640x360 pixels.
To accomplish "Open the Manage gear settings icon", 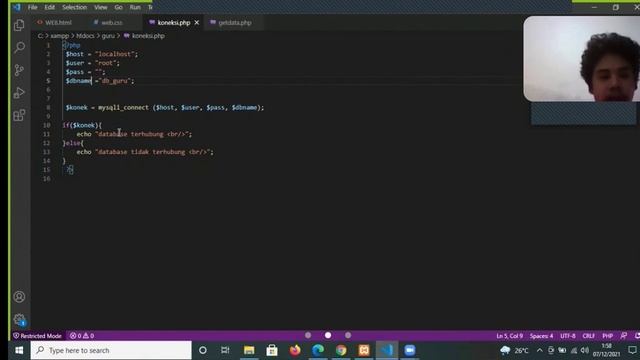I will pyautogui.click(x=19, y=319).
